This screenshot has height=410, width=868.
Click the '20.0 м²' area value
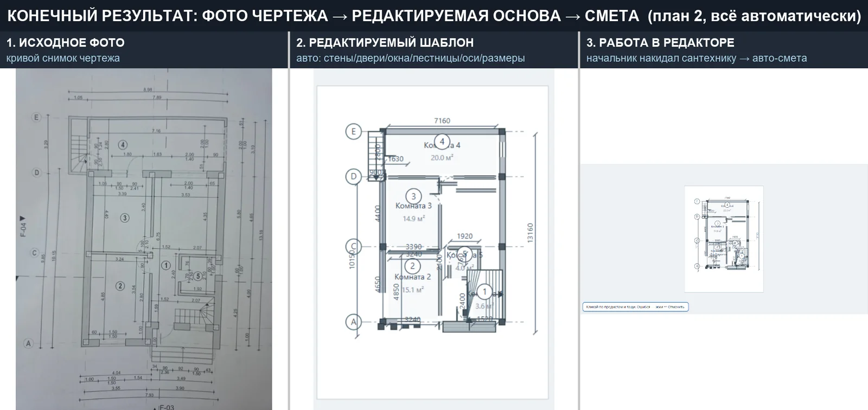pyautogui.click(x=442, y=157)
